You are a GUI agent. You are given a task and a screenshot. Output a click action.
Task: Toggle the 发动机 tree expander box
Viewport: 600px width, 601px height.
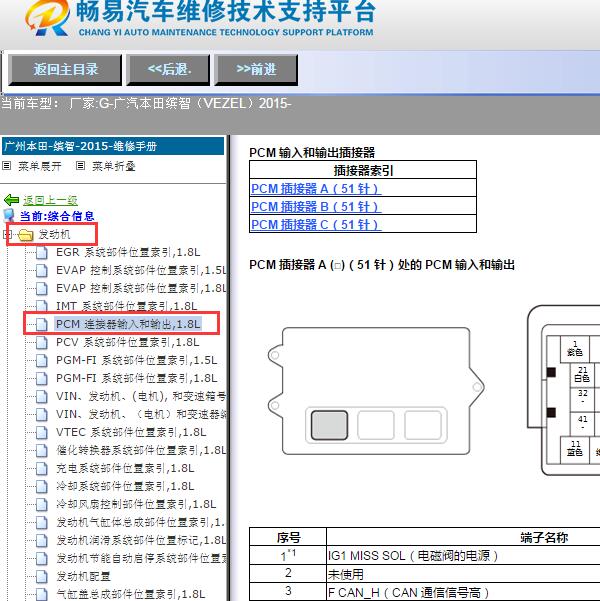[8, 234]
